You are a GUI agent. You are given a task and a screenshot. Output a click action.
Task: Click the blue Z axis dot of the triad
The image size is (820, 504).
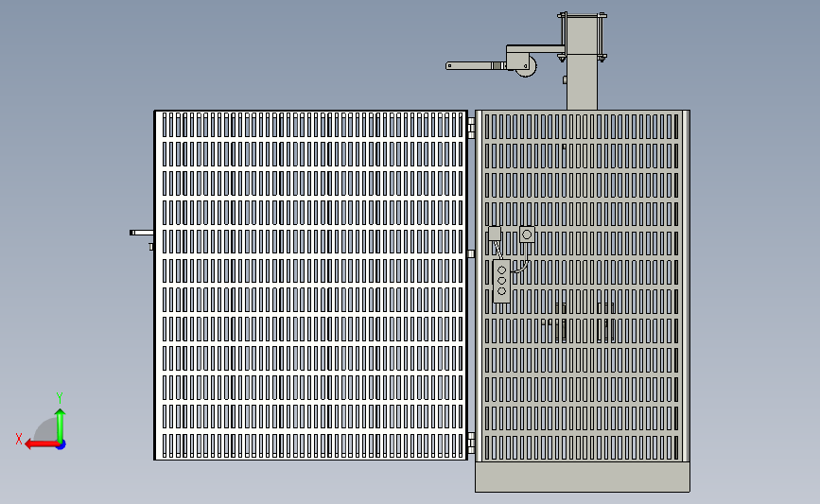point(61,445)
